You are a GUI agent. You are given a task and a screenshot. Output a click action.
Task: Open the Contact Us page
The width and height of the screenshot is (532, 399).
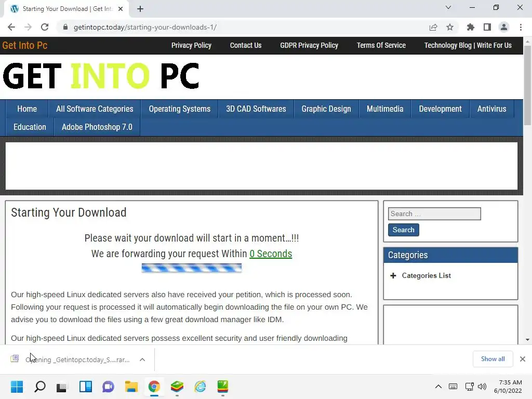tap(246, 45)
